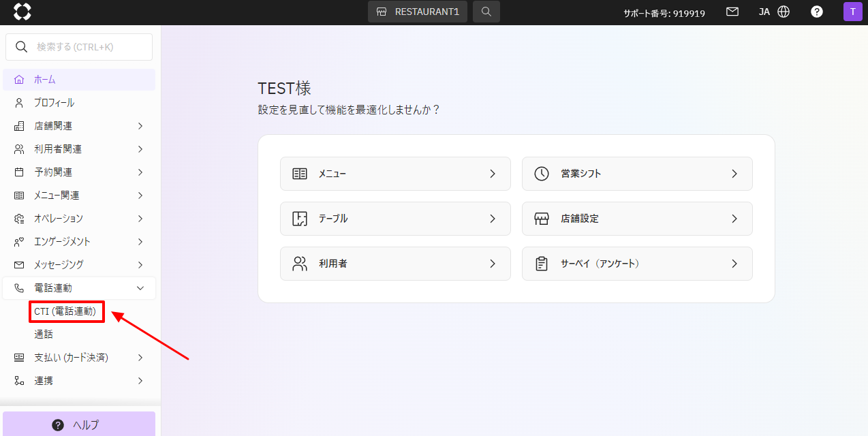Open the サーベイ（アンケート）card
This screenshot has height=436, width=868.
click(637, 264)
